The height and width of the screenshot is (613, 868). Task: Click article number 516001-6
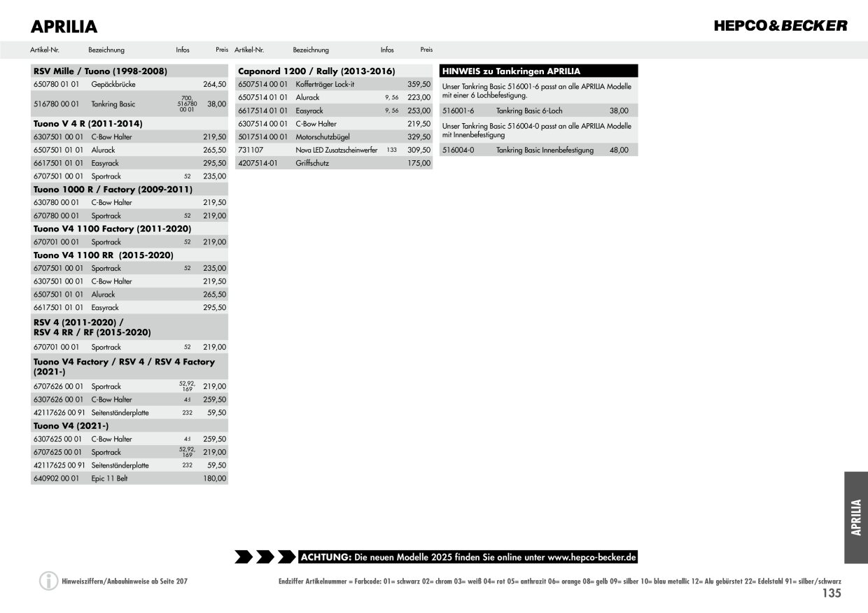click(x=458, y=111)
